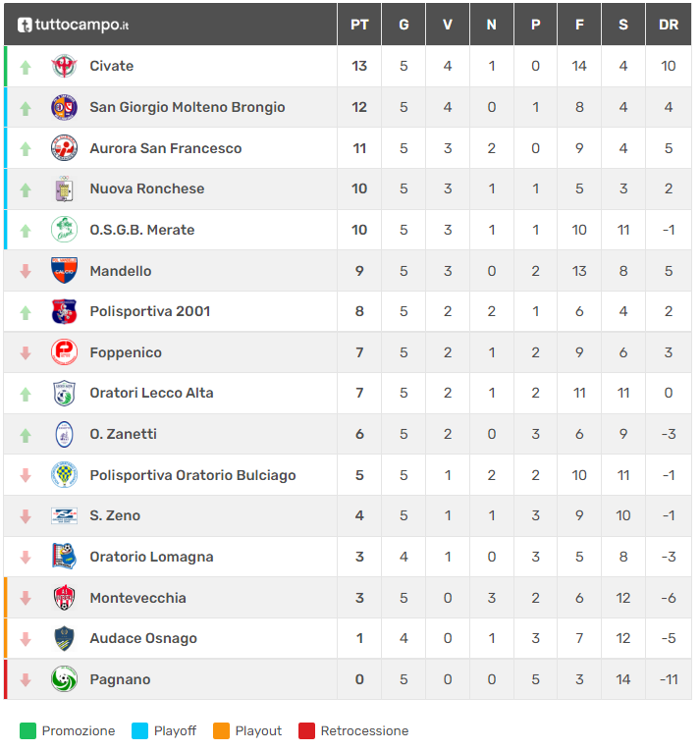Click the Polisportiva 2001 crest icon
The height and width of the screenshot is (751, 700).
64,312
